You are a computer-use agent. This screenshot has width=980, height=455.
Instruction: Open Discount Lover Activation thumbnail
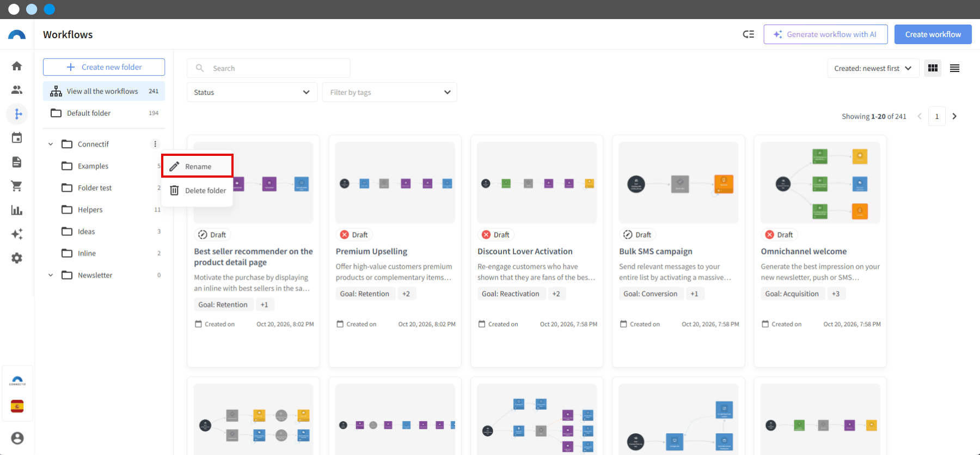[537, 183]
